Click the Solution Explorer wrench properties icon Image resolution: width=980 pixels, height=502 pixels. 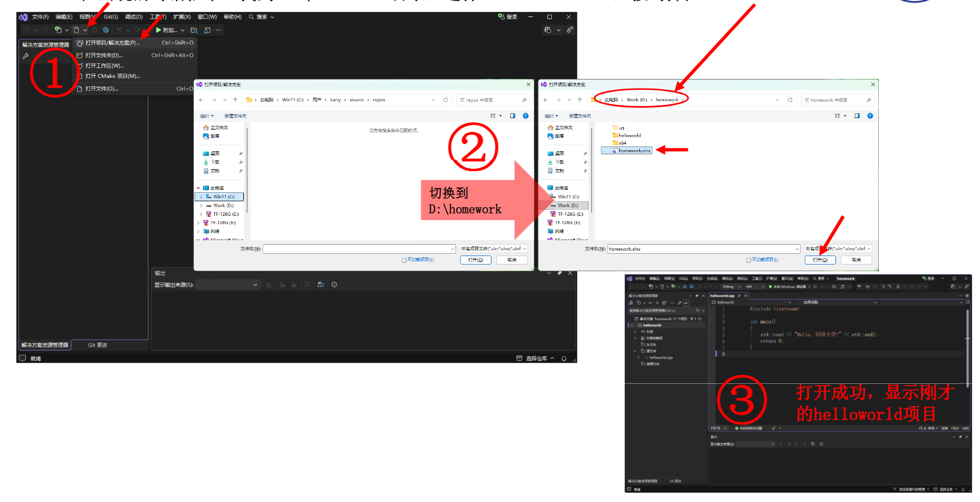(x=25, y=56)
